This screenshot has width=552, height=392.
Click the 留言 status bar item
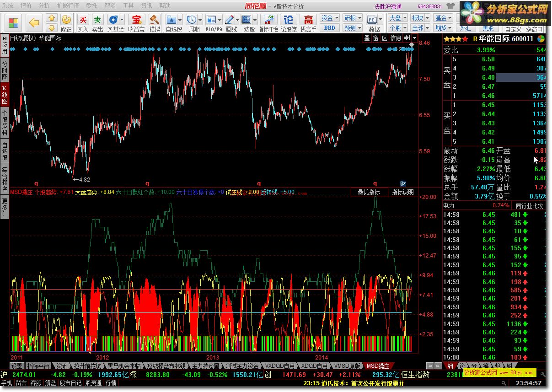pyautogui.click(x=21, y=383)
